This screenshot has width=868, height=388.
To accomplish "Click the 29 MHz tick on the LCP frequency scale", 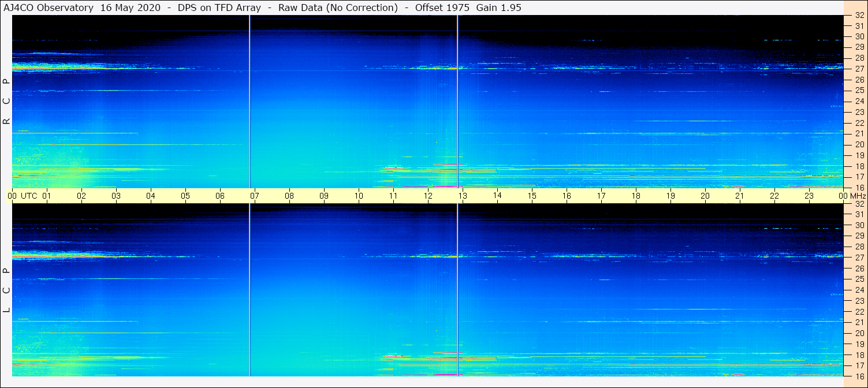I will [x=859, y=236].
